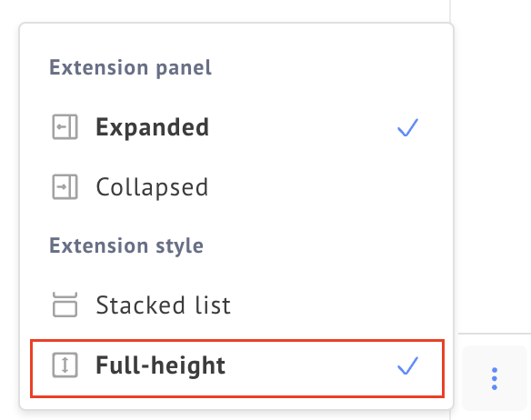The width and height of the screenshot is (531, 420).
Task: Click the Full-height bold text label
Action: [x=161, y=365]
